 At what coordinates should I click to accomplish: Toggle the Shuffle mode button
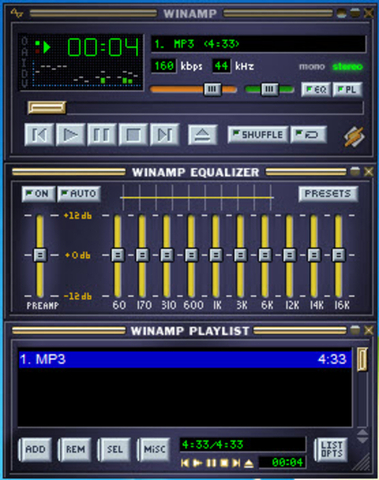(x=258, y=135)
